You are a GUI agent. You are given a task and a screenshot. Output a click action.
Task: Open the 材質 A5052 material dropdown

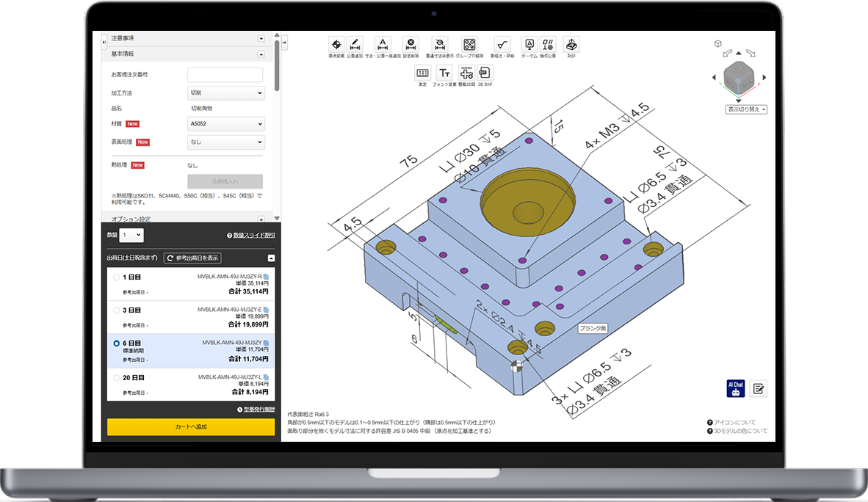pyautogui.click(x=225, y=124)
